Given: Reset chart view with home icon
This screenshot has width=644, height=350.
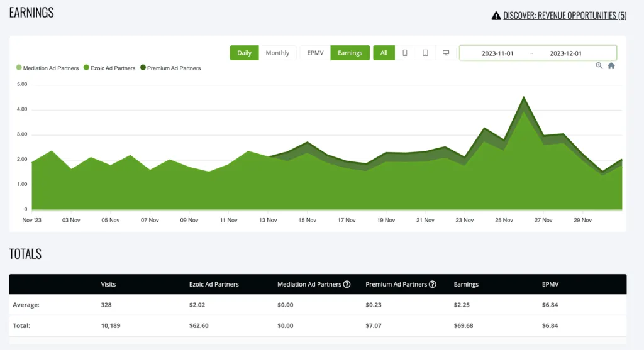Looking at the screenshot, I should click(611, 66).
